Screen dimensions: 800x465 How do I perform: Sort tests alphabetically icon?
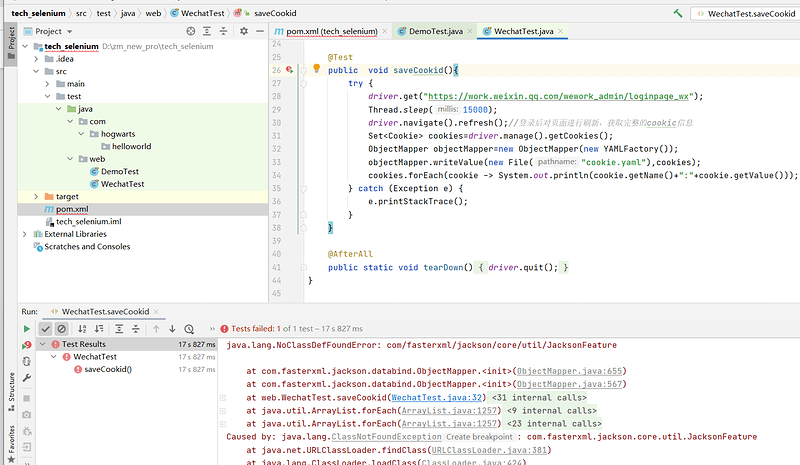[x=82, y=329]
